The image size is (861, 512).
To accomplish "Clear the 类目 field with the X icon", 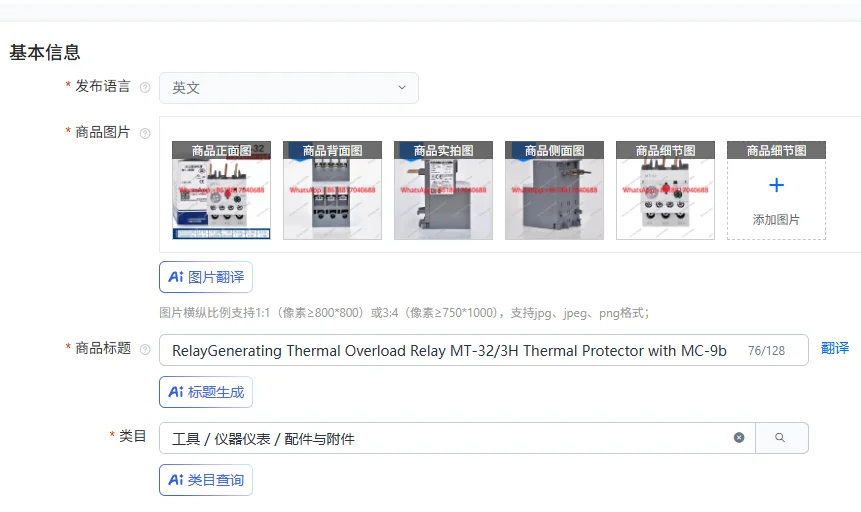I will click(x=739, y=437).
